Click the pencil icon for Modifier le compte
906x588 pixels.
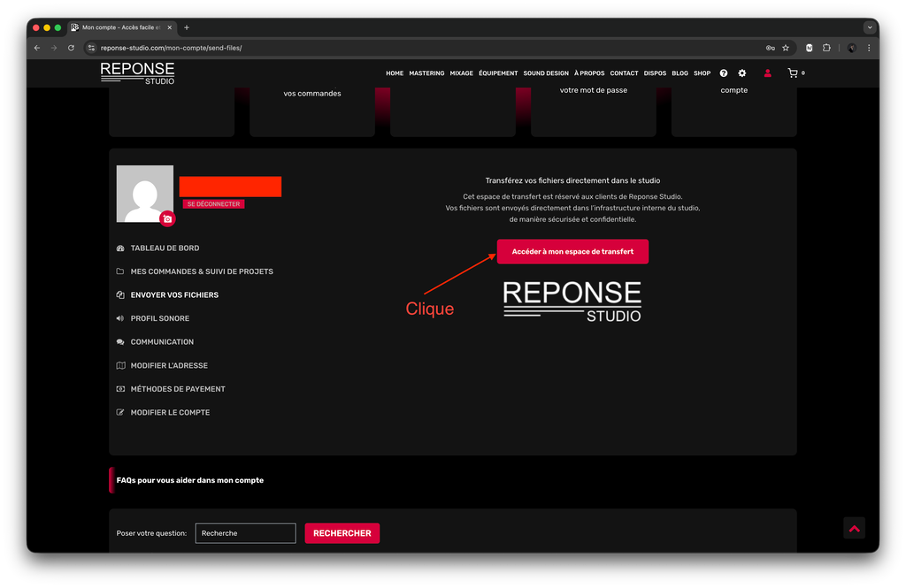[x=119, y=412]
